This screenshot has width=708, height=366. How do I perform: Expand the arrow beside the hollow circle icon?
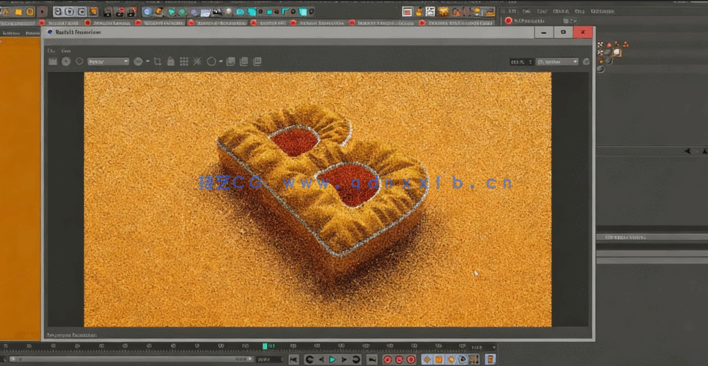point(220,61)
